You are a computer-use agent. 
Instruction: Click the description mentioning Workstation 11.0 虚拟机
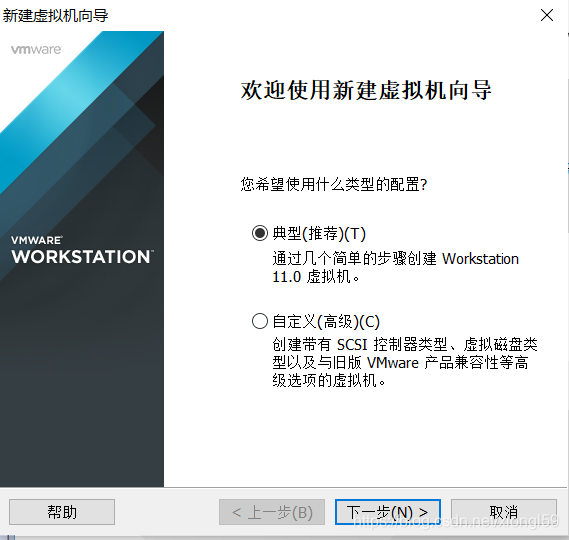[x=396, y=268]
